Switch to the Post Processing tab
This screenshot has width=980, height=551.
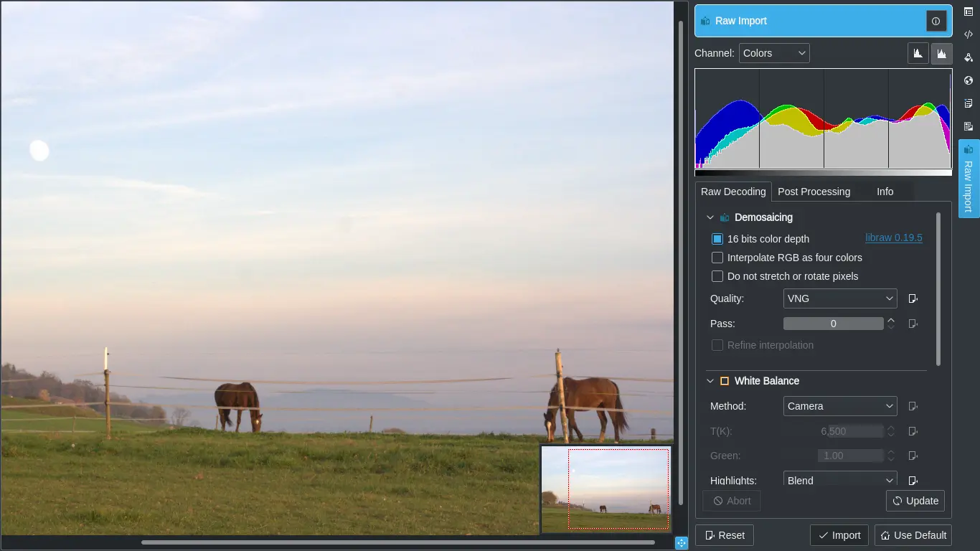[x=814, y=192]
